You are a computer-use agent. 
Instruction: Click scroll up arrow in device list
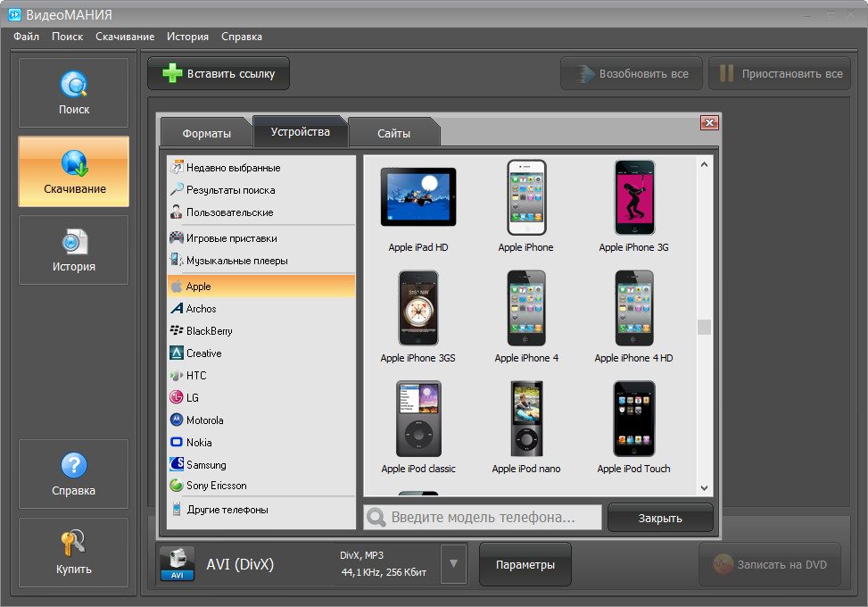[x=704, y=164]
